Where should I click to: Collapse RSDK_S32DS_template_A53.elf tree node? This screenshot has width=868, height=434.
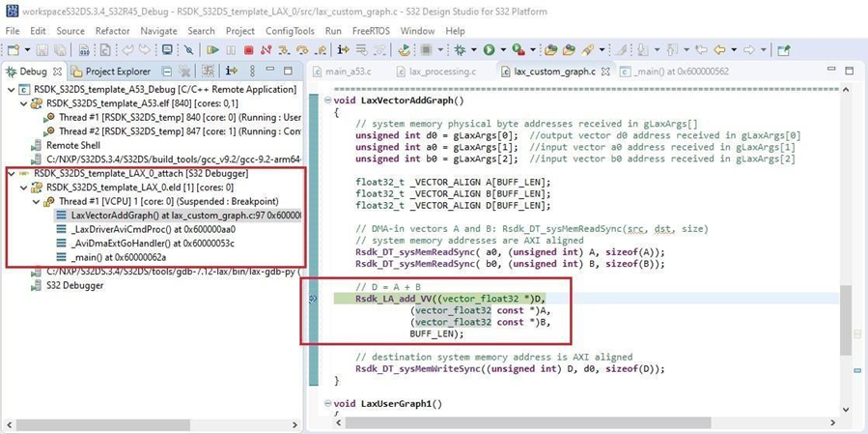click(23, 103)
